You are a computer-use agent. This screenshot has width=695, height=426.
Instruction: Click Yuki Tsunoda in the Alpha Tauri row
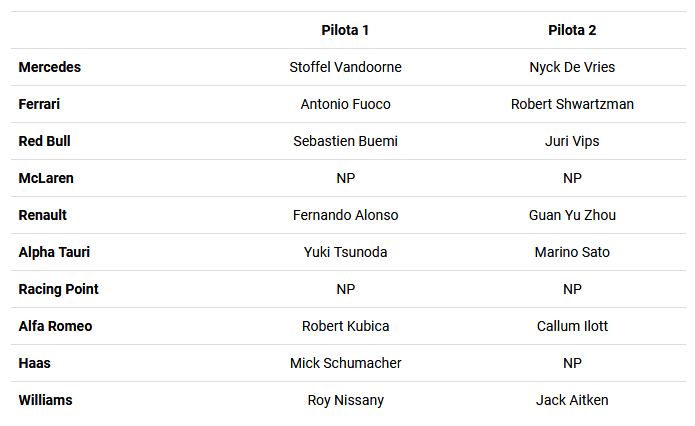[x=345, y=252]
